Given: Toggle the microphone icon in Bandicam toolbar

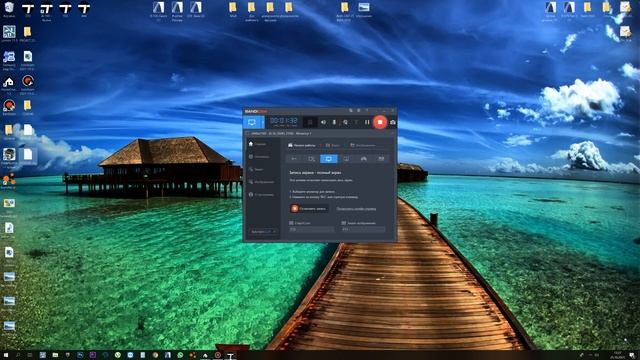Looking at the screenshot, I should click(334, 122).
